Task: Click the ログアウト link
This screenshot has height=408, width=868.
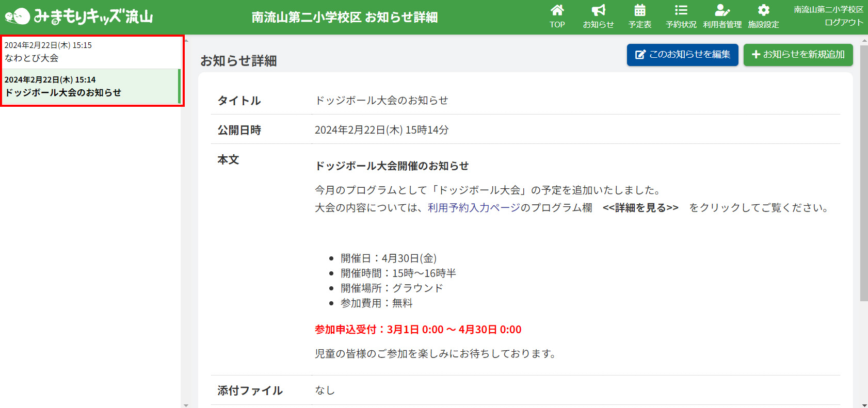Action: (x=844, y=23)
